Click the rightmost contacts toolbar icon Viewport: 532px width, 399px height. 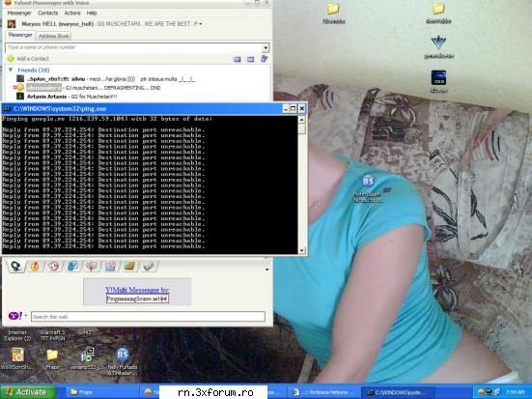264,58
